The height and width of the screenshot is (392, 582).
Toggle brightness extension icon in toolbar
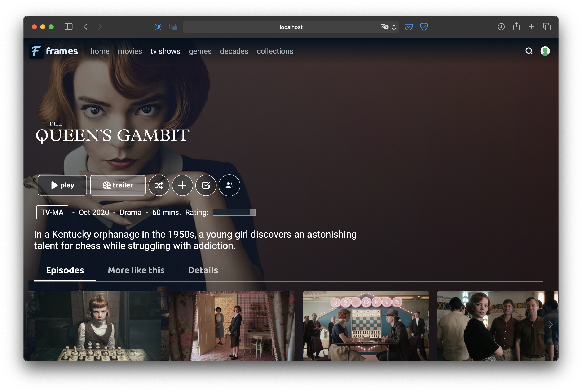click(158, 27)
